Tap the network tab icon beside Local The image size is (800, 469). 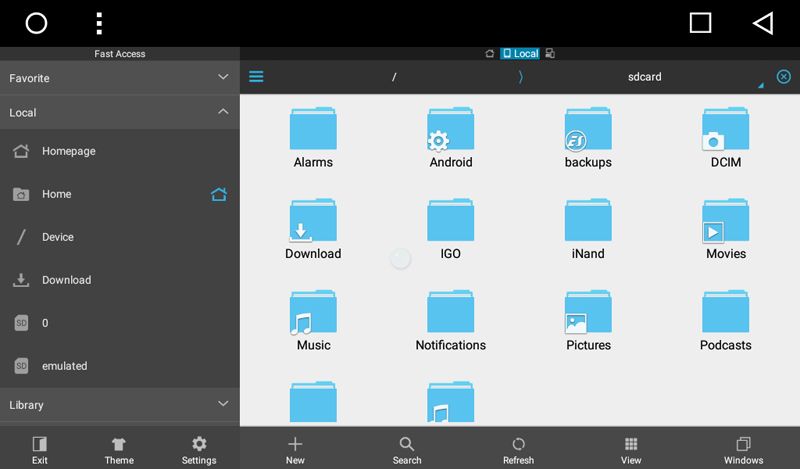point(550,54)
